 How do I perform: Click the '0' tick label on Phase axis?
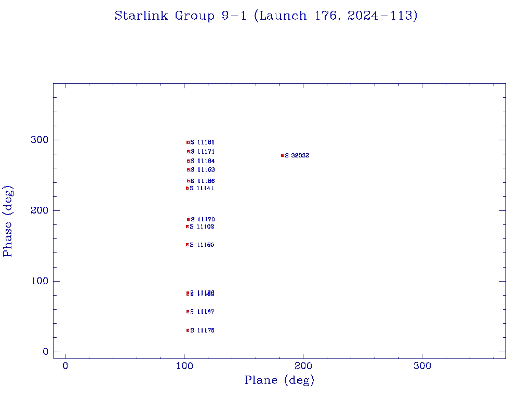pos(46,352)
